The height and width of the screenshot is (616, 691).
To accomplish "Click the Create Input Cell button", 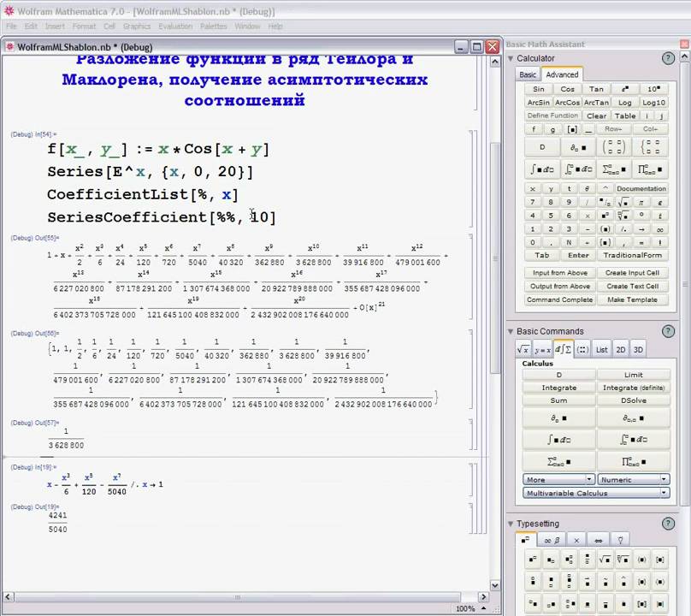I will 633,273.
